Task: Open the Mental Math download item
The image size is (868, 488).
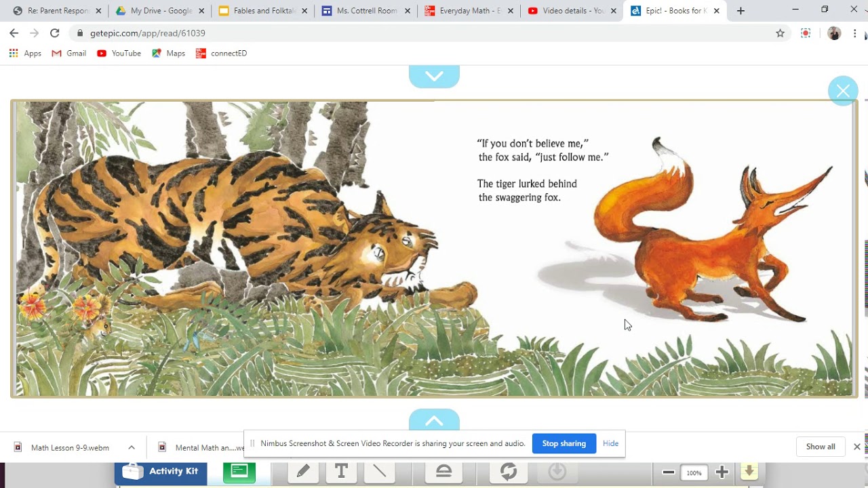Action: coord(201,447)
